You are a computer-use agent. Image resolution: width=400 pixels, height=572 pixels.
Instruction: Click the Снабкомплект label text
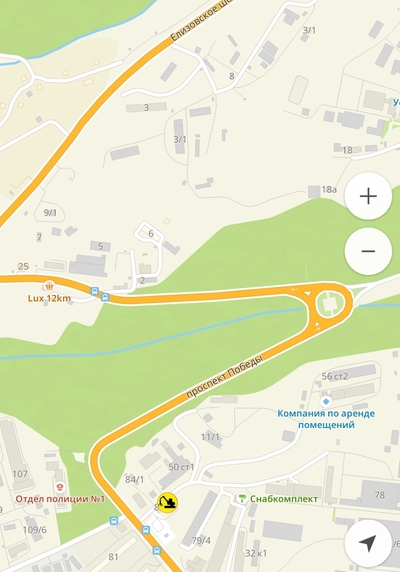pos(284,499)
